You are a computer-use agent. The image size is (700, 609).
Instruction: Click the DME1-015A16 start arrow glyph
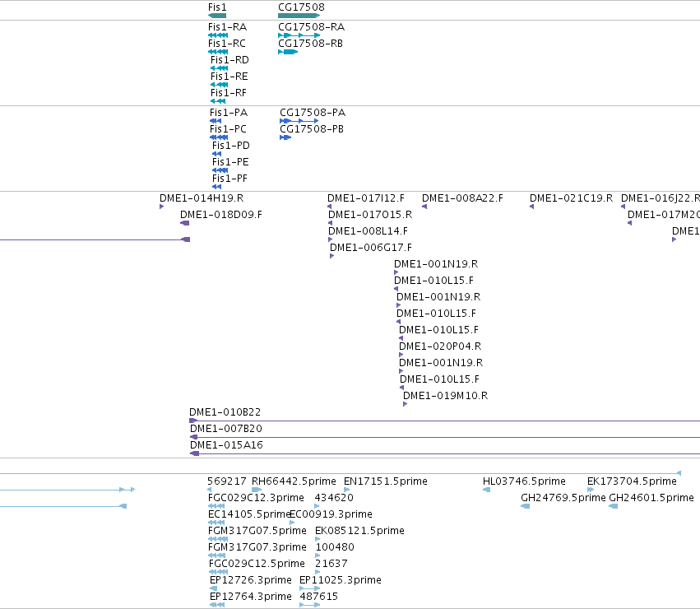click(195, 454)
